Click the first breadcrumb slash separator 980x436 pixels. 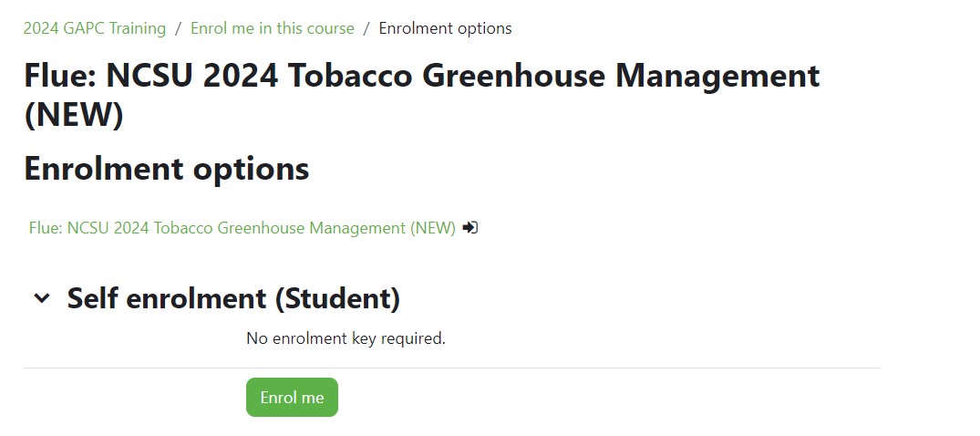click(178, 28)
